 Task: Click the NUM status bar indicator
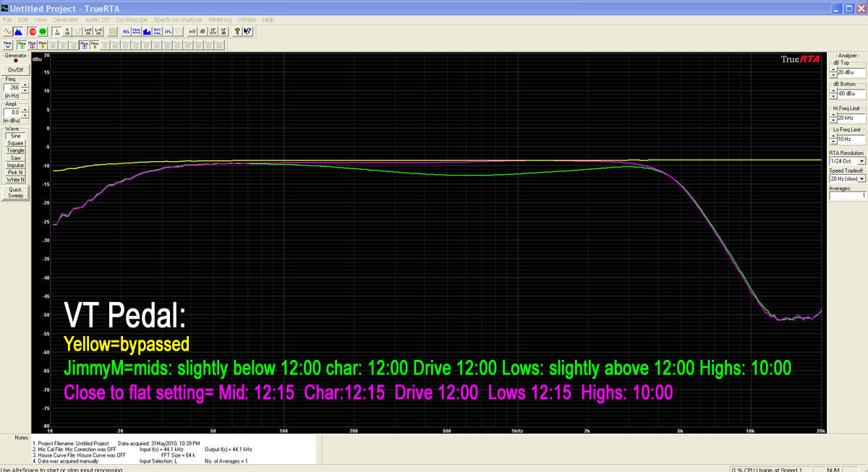[x=834, y=468]
